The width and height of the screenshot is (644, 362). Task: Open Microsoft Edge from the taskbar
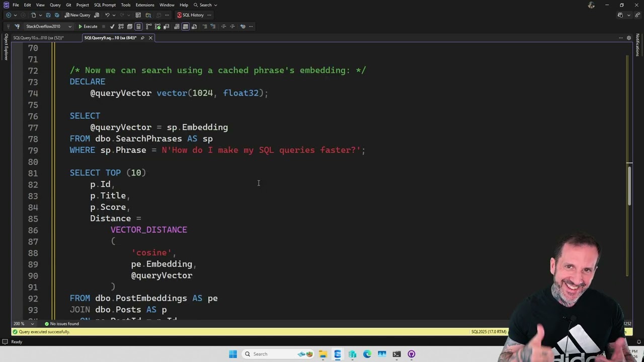point(367,354)
